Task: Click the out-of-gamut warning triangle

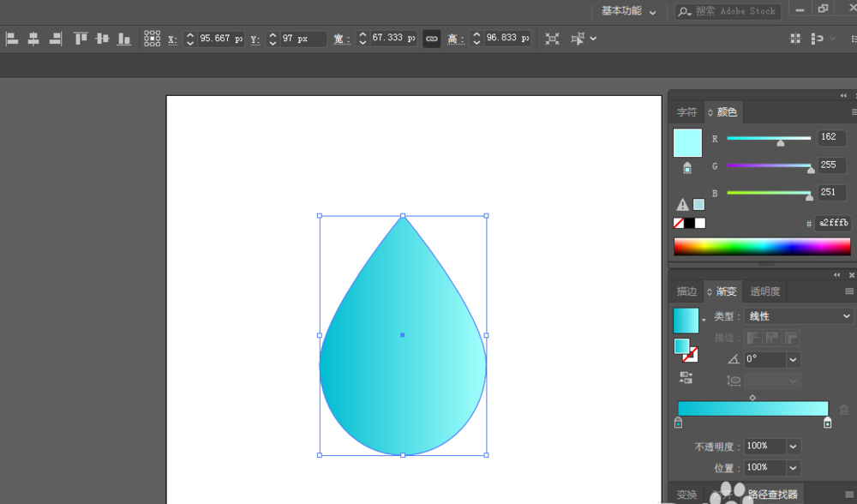Action: coord(683,205)
